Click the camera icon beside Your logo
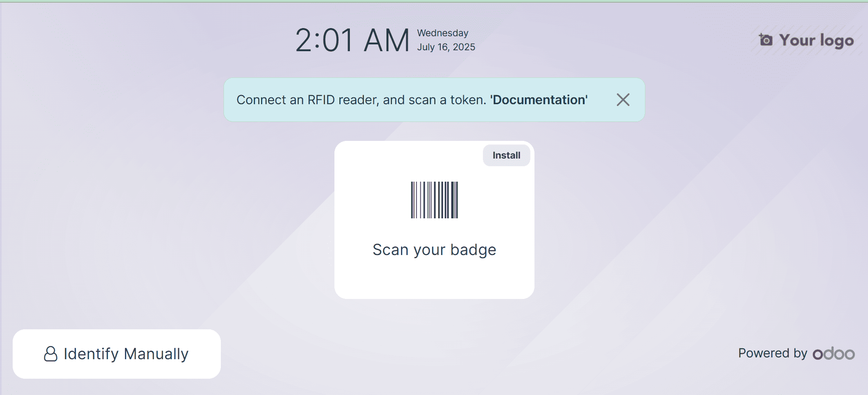The width and height of the screenshot is (868, 395). click(766, 40)
